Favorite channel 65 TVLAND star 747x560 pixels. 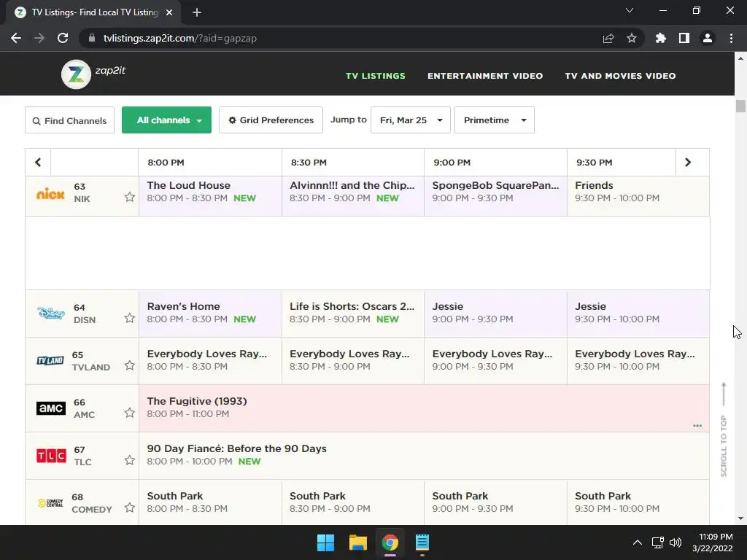(x=130, y=365)
